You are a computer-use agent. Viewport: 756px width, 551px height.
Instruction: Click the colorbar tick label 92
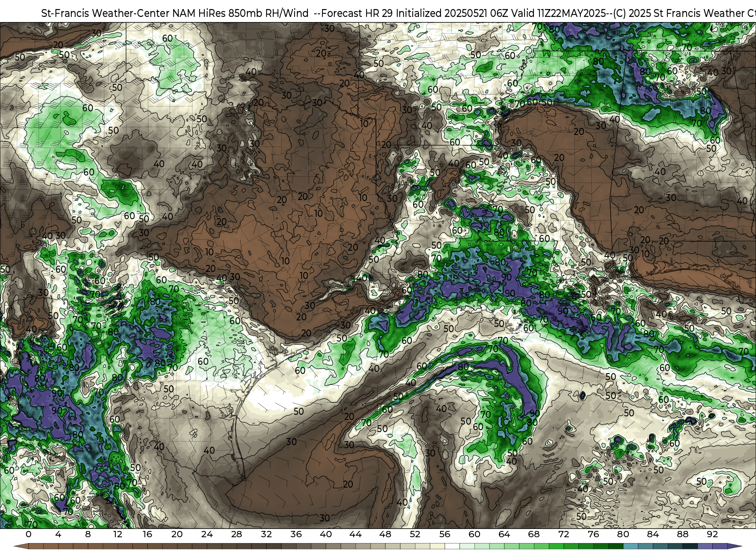pos(712,534)
